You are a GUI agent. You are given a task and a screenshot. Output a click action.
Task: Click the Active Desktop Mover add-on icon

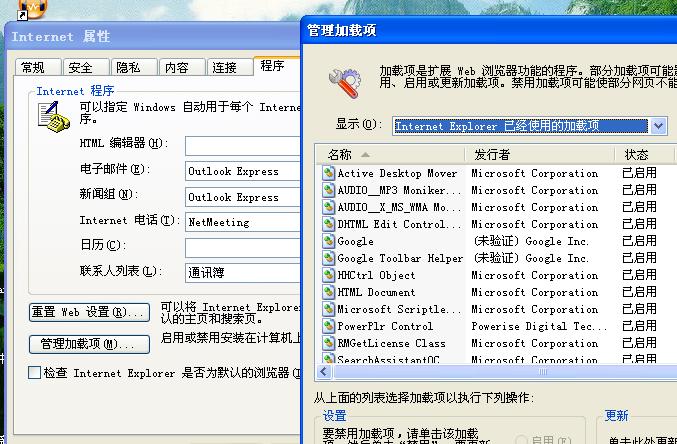click(x=328, y=173)
